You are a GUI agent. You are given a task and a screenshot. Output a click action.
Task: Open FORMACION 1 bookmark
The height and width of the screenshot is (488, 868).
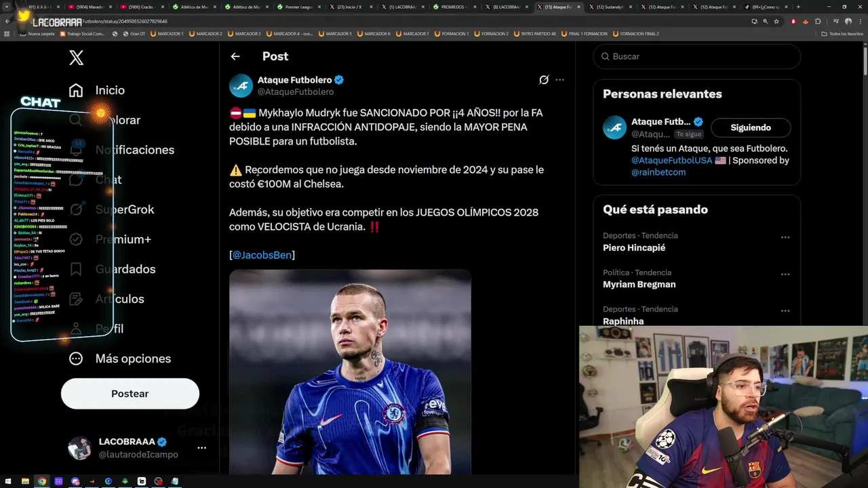coord(451,33)
